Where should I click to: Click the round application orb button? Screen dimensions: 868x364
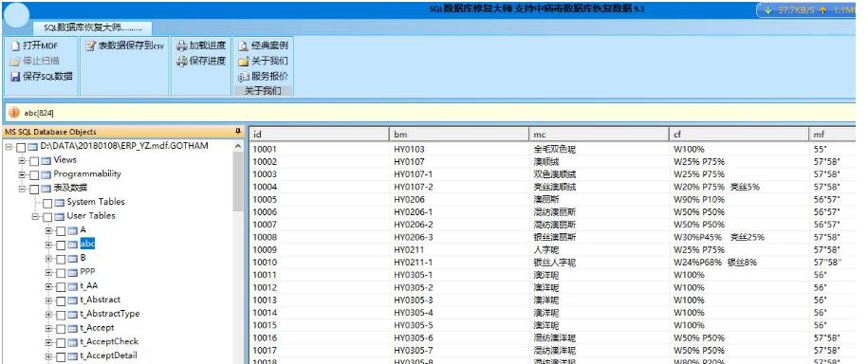17,14
